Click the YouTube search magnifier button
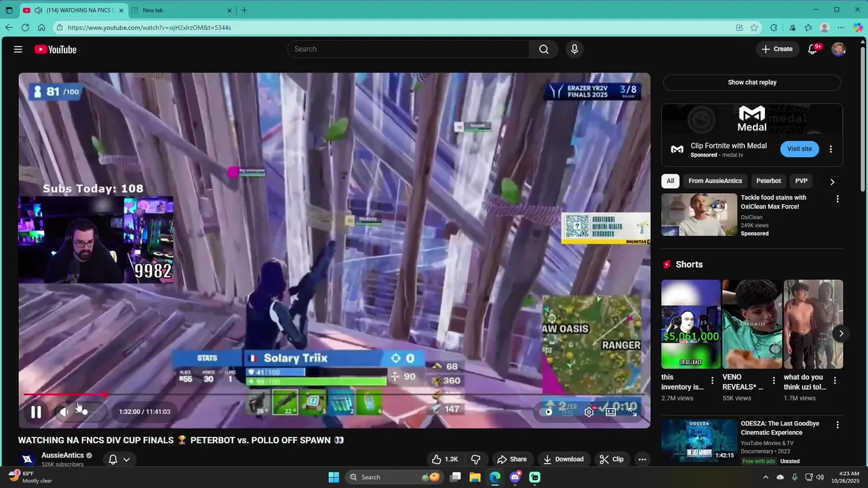The image size is (868, 488). tap(544, 49)
